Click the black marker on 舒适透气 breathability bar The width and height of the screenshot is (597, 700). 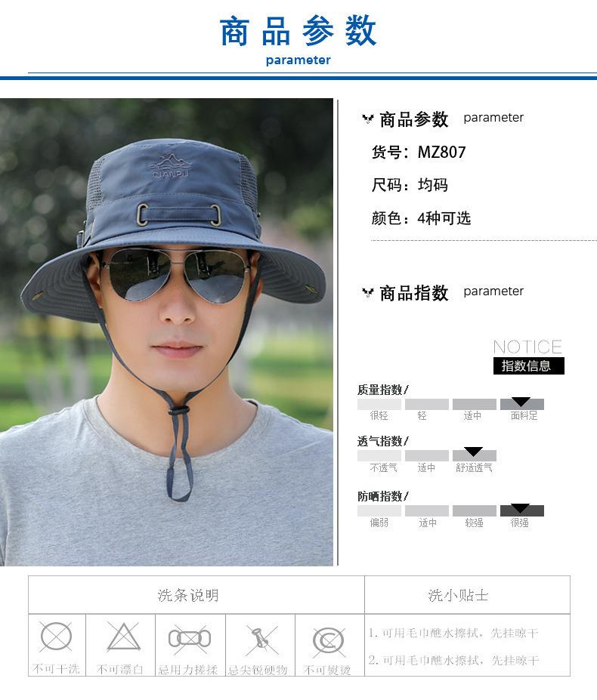(473, 452)
